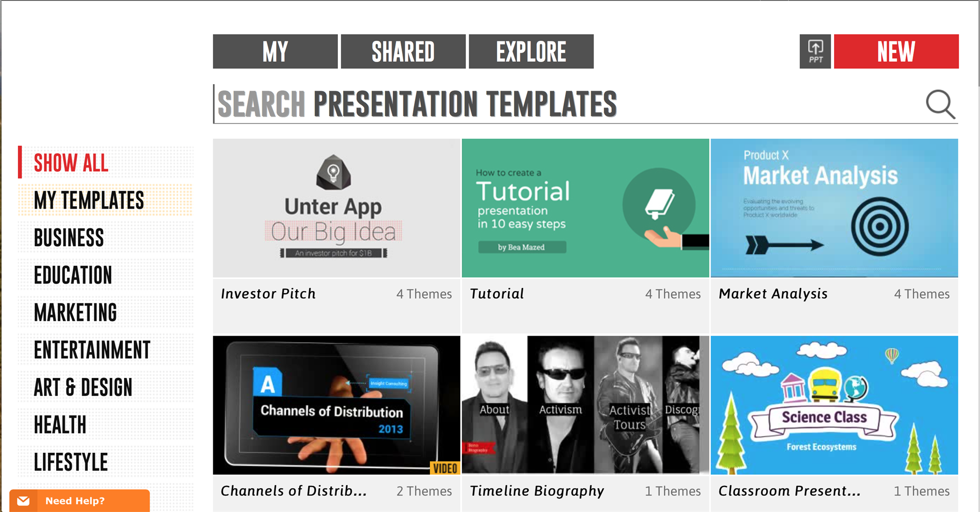Screen dimensions: 980x512
Task: Click 4 Themes beside Investor Pitch
Action: (424, 294)
